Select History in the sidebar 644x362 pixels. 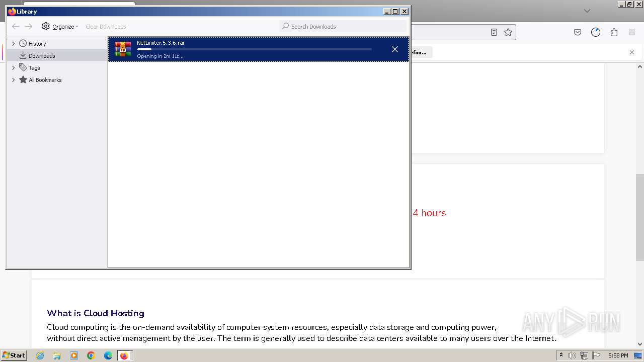37,44
